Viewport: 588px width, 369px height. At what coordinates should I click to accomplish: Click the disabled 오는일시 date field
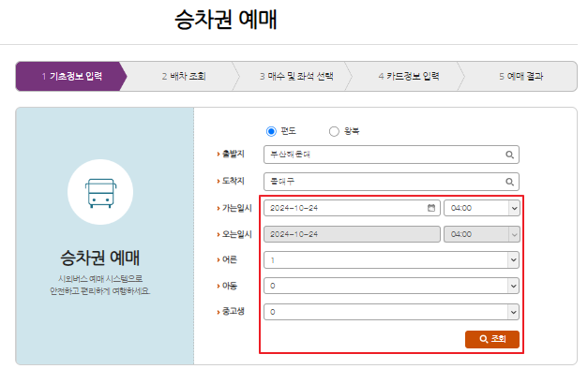352,234
